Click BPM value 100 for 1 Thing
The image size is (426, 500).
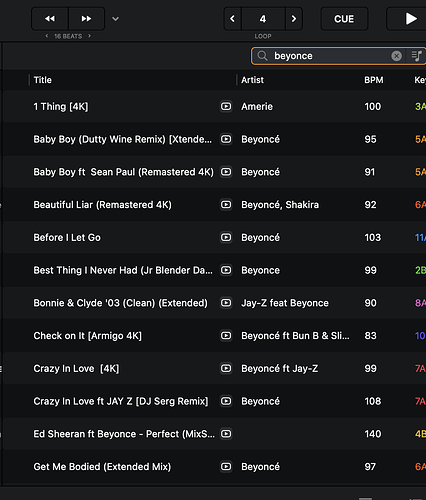[x=373, y=107]
